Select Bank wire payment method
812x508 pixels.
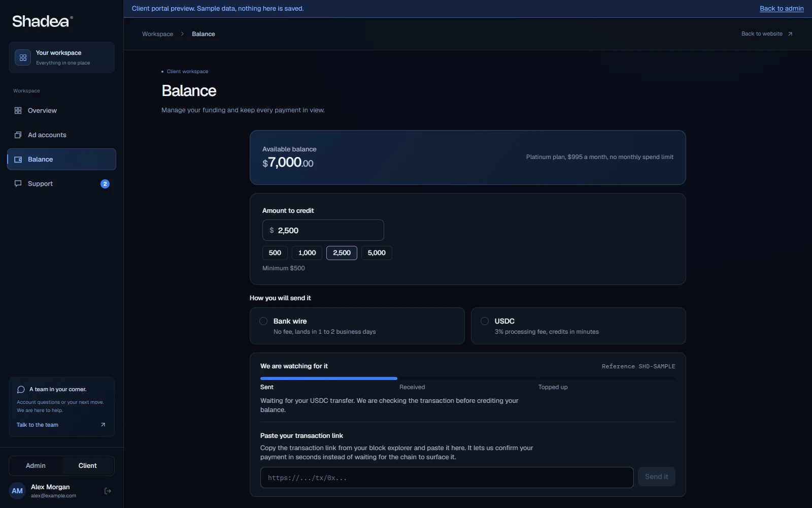click(x=357, y=326)
